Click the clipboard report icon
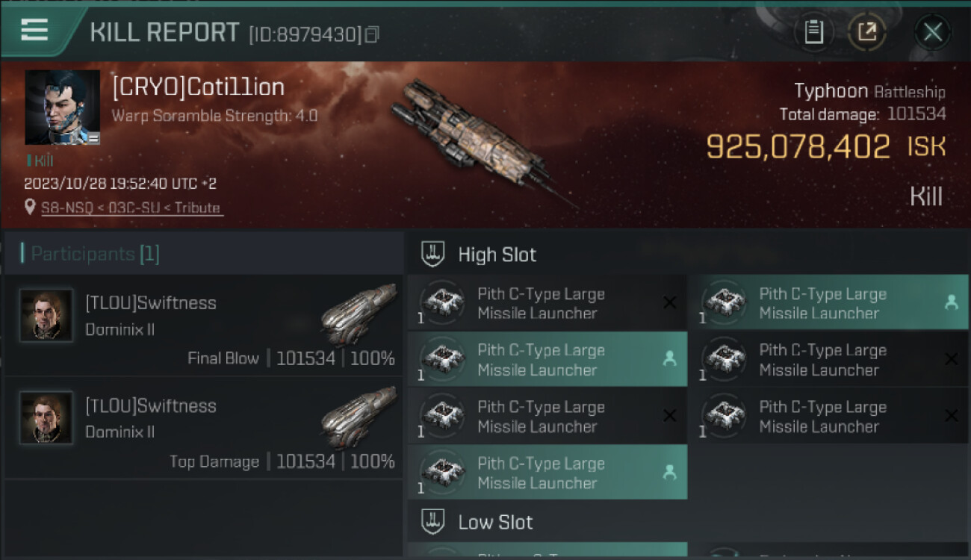This screenshot has height=560, width=971. coord(813,32)
